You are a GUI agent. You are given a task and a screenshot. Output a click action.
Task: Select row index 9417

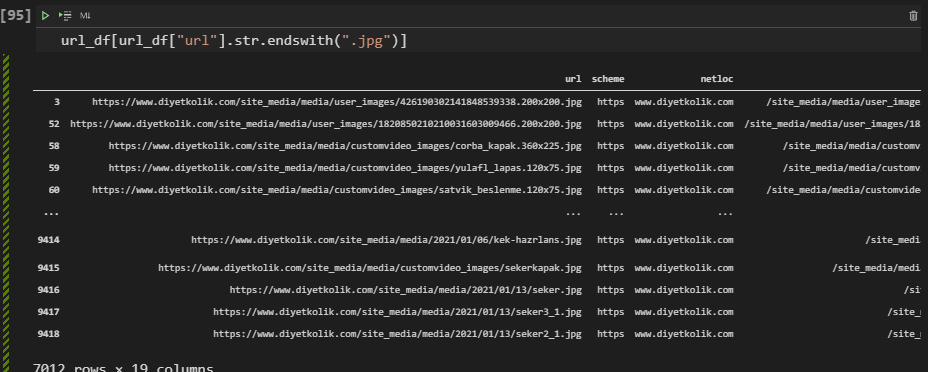(x=48, y=312)
